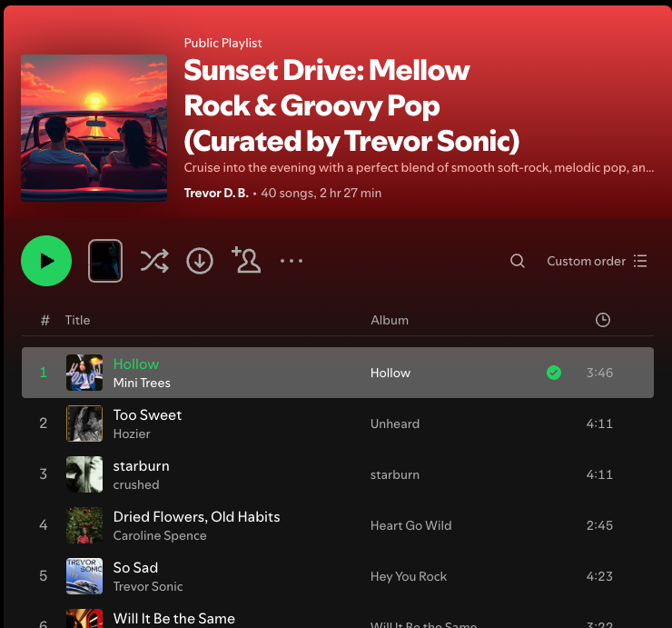
Task: Click the 3:46 duration of Hollow
Action: click(x=599, y=373)
